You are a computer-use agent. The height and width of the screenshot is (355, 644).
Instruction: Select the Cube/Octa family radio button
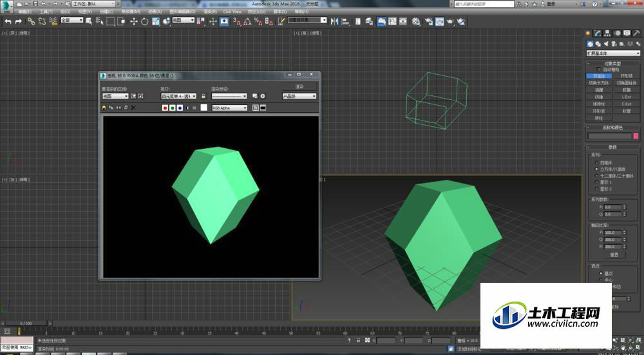(596, 169)
